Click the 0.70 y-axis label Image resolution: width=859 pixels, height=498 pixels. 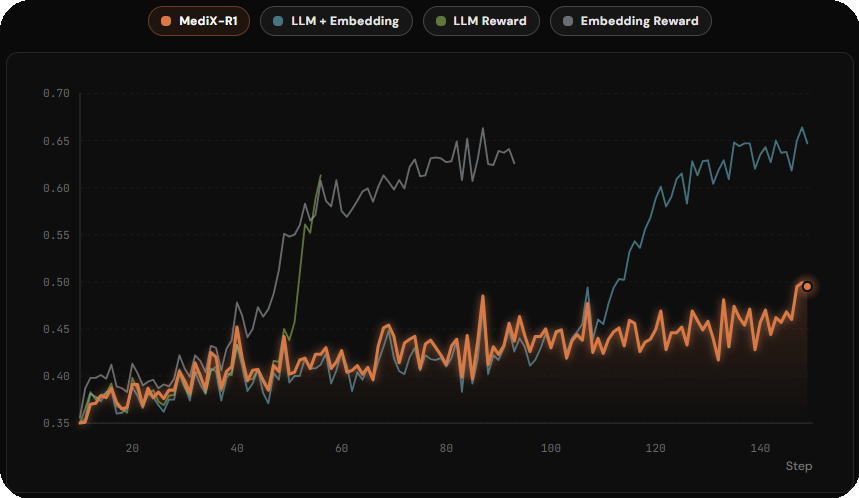pyautogui.click(x=56, y=93)
